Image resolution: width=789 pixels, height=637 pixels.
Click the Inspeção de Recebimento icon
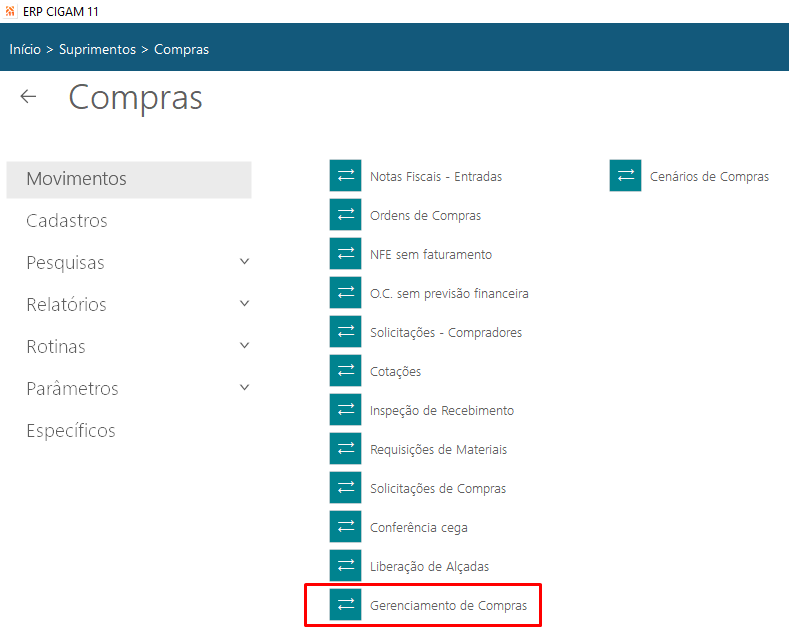click(345, 410)
